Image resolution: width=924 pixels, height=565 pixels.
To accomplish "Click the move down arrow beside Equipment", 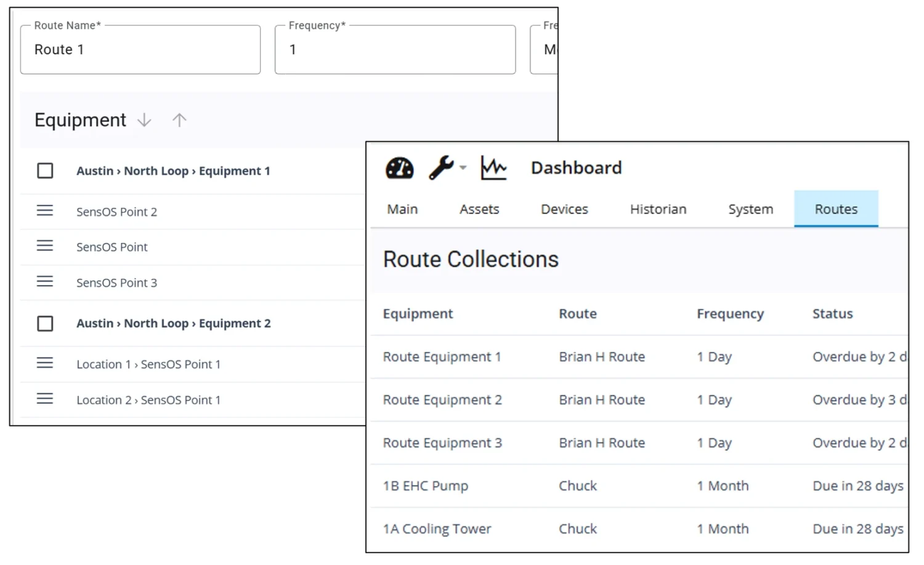I will (144, 120).
